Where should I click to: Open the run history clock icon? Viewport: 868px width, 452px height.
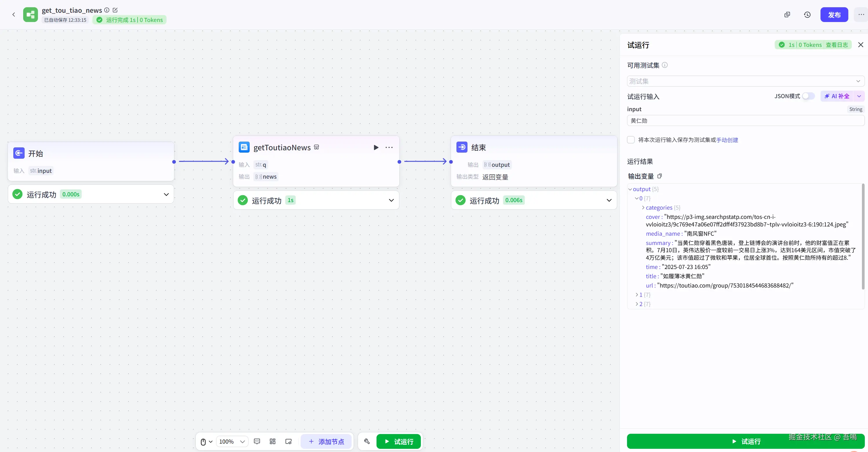pos(807,15)
